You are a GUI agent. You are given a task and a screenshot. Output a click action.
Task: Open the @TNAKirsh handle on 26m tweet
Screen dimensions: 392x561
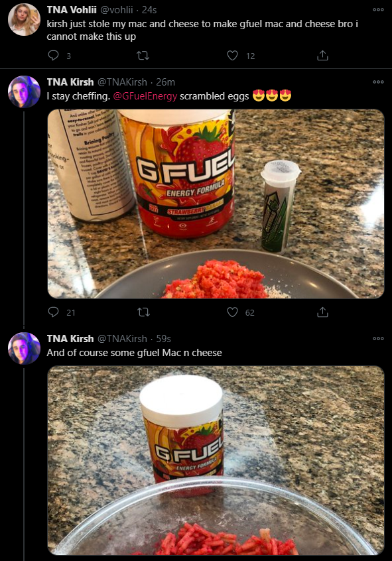122,82
